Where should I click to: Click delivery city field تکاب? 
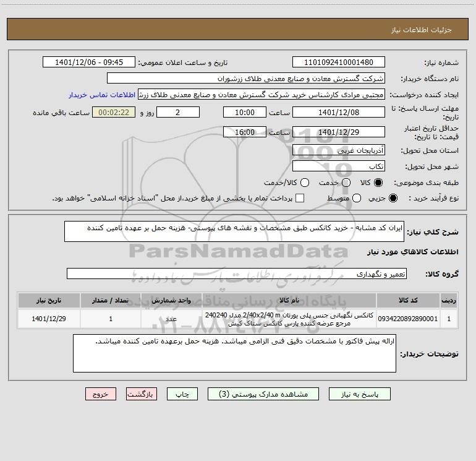pyautogui.click(x=339, y=166)
